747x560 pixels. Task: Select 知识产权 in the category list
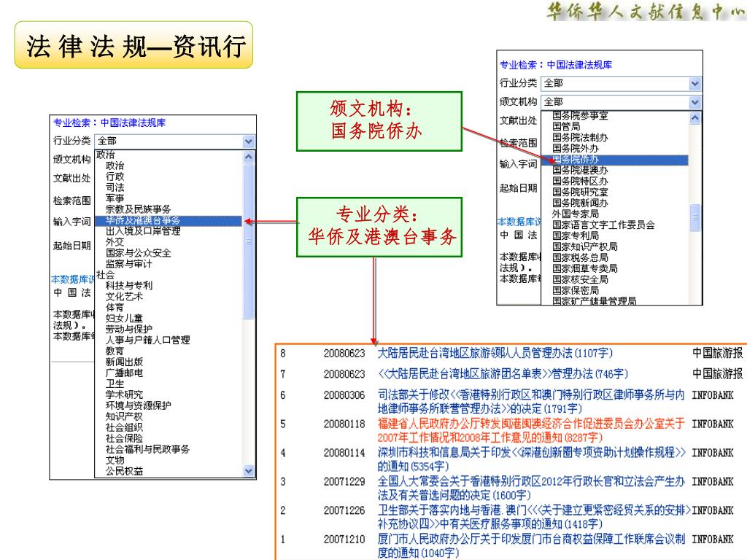click(124, 416)
